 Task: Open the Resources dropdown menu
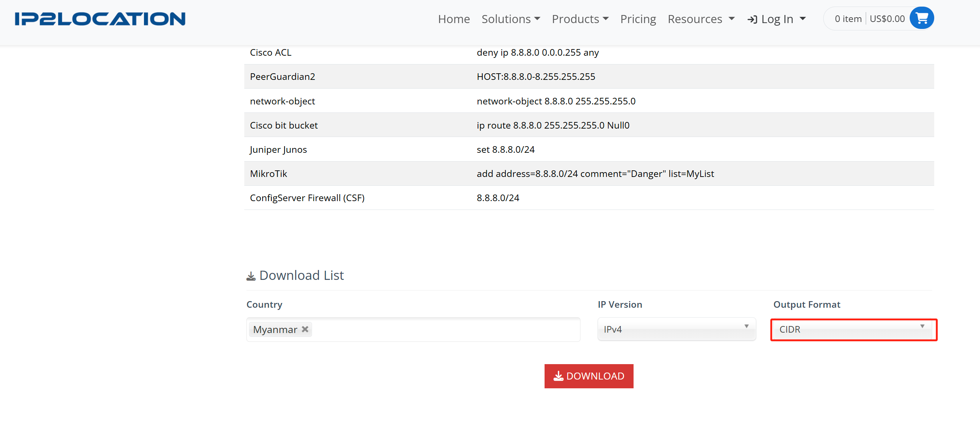pos(701,19)
